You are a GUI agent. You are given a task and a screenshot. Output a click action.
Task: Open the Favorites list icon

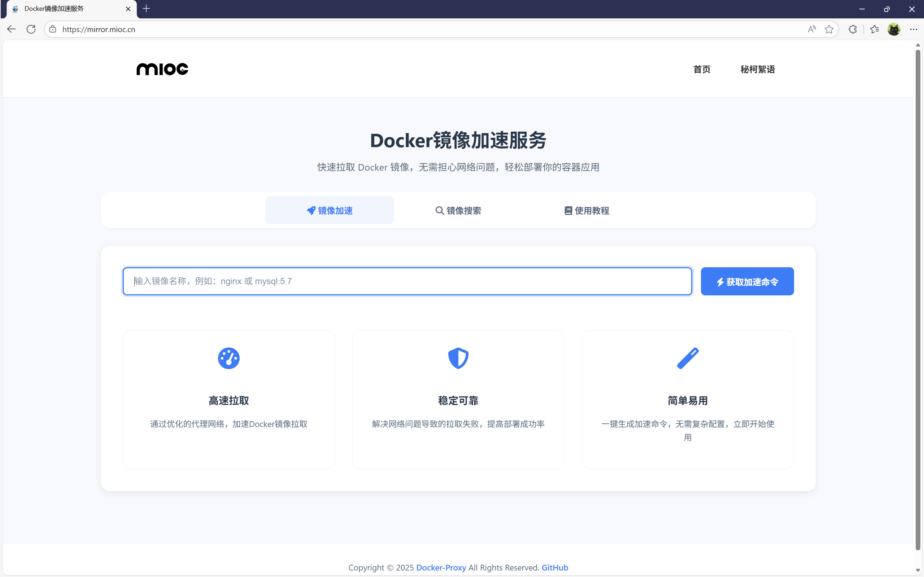tap(874, 29)
